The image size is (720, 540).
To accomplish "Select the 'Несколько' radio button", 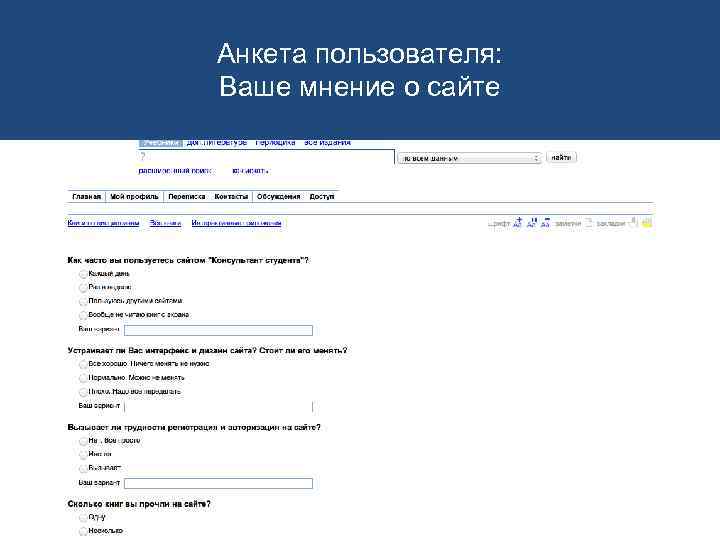I will 83,531.
